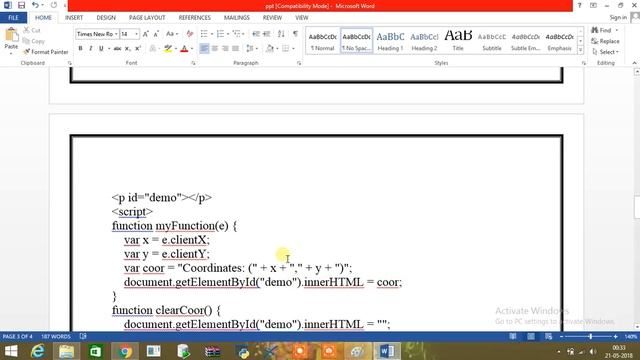Click the proofing errors status bar icon
The height and width of the screenshot is (360, 640).
[x=83, y=336]
